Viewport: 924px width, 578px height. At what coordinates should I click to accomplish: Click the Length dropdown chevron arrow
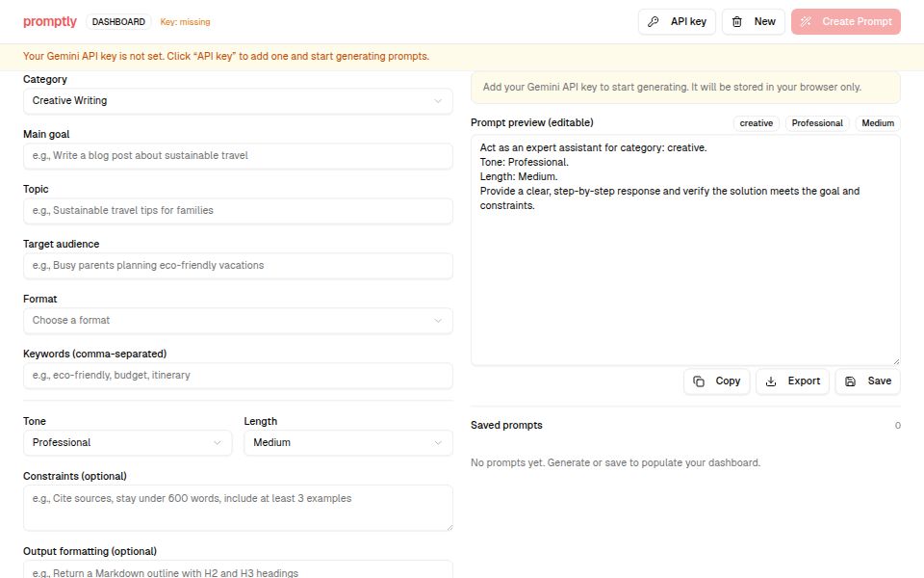(438, 443)
